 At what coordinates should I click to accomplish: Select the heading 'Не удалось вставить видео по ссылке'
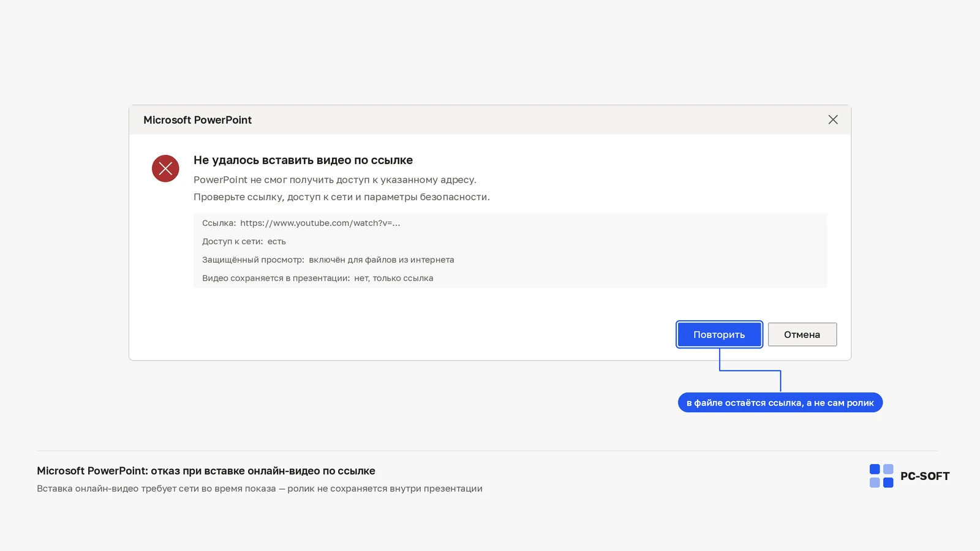click(303, 160)
